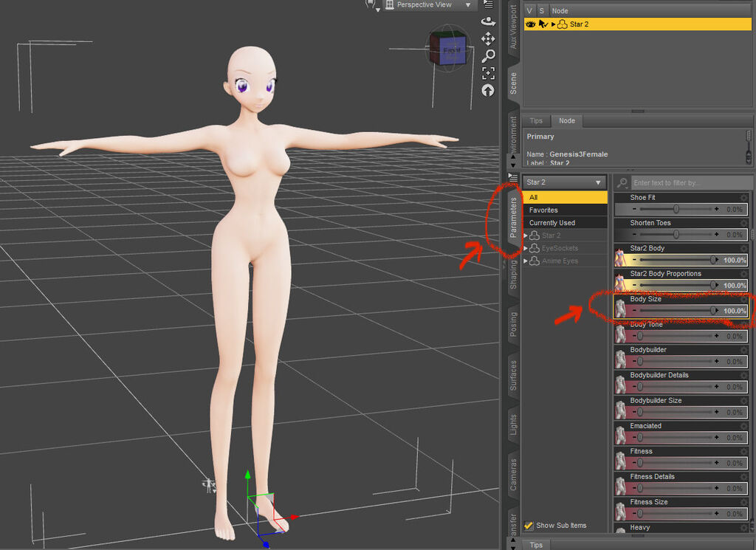Click the Fitness Size plus button
Screen dimensions: 756x550
point(716,514)
